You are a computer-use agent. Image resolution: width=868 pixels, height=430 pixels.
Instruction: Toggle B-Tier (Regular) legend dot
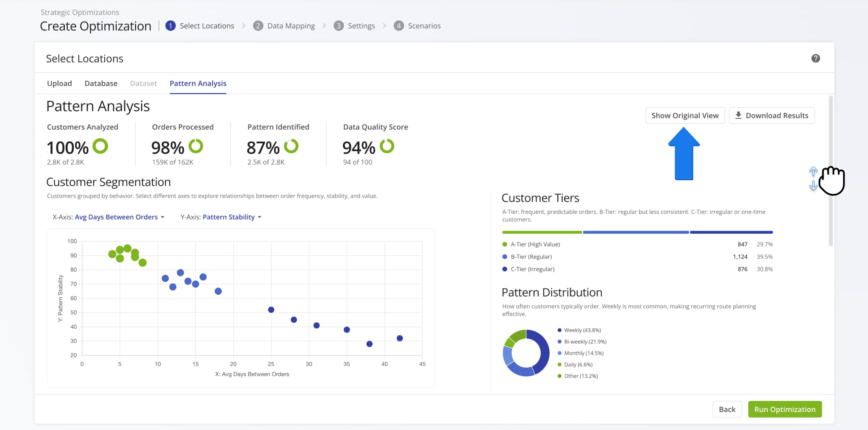tap(504, 256)
